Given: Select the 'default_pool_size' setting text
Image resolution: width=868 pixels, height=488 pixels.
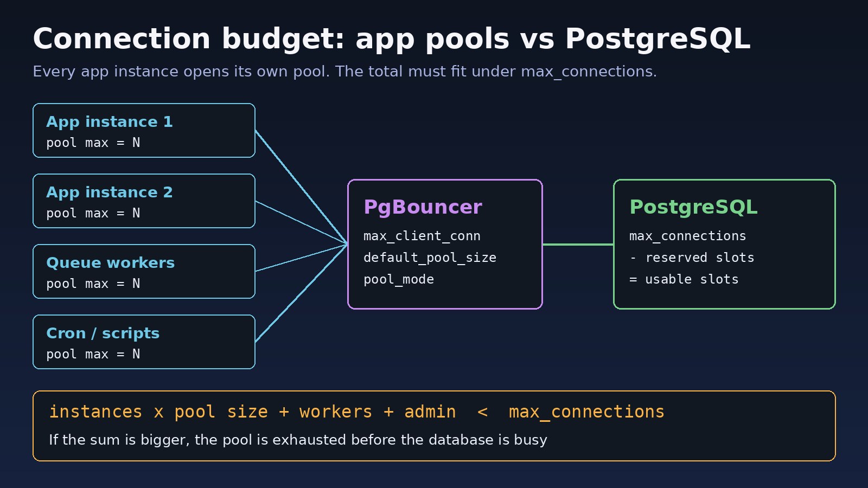Looking at the screenshot, I should [x=430, y=258].
